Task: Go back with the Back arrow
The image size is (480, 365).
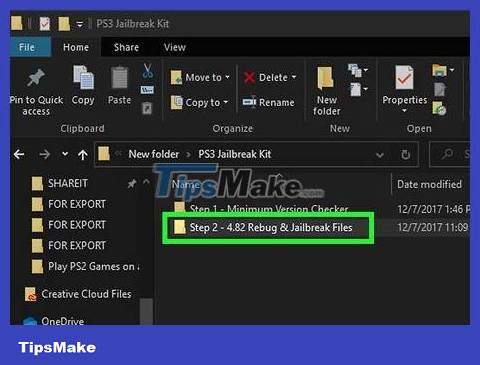Action: click(19, 154)
